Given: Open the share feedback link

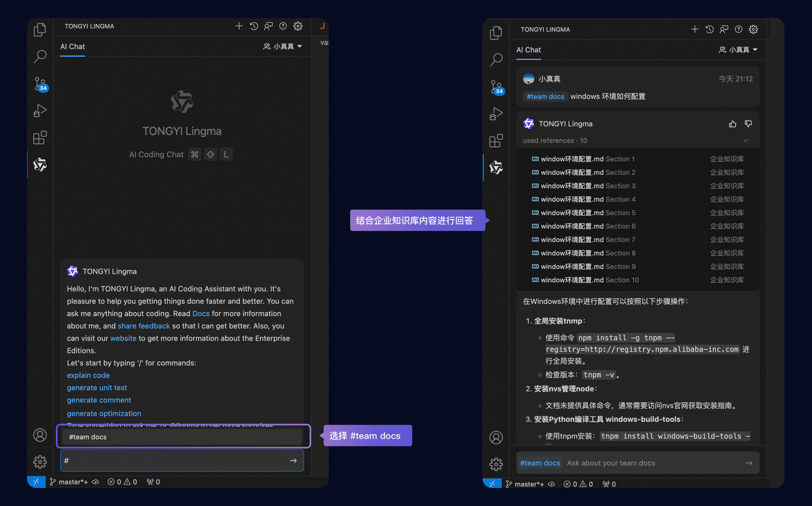Looking at the screenshot, I should point(144,326).
